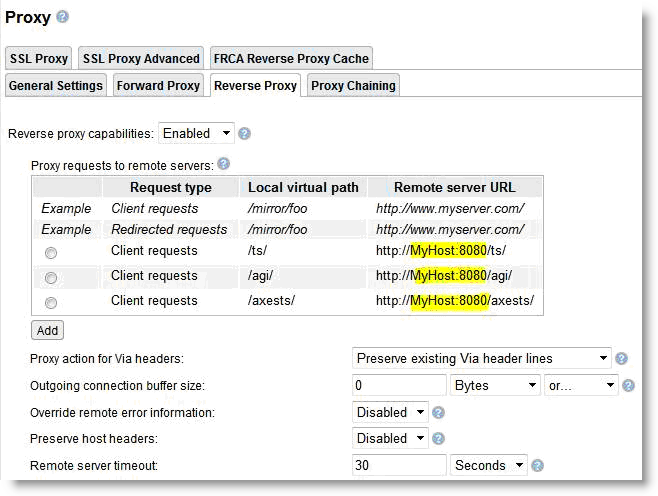
Task: Click the Add button
Action: click(47, 330)
